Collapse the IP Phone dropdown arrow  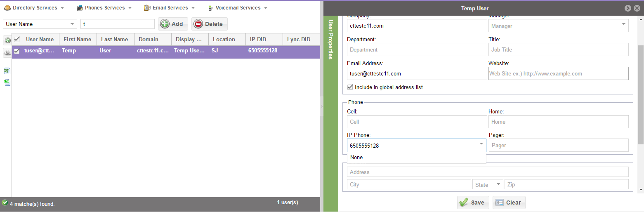(x=481, y=144)
